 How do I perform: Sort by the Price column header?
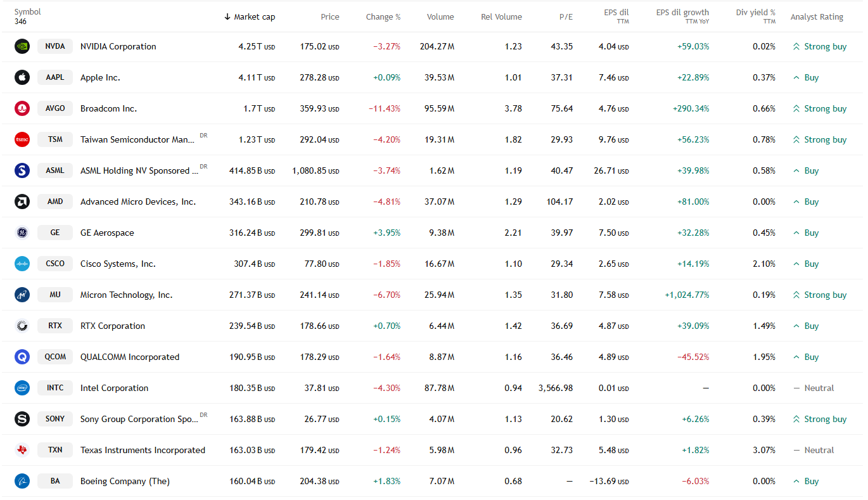329,17
